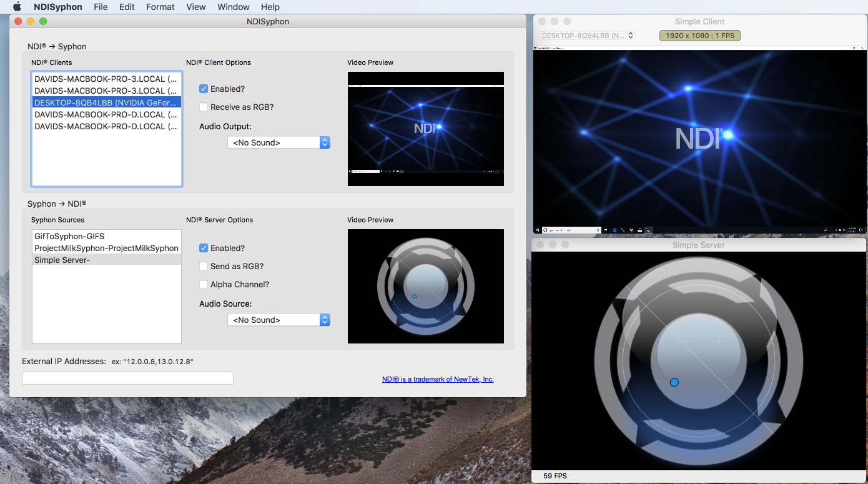This screenshot has width=868, height=484.
Task: Open the Apple menu
Action: (17, 7)
